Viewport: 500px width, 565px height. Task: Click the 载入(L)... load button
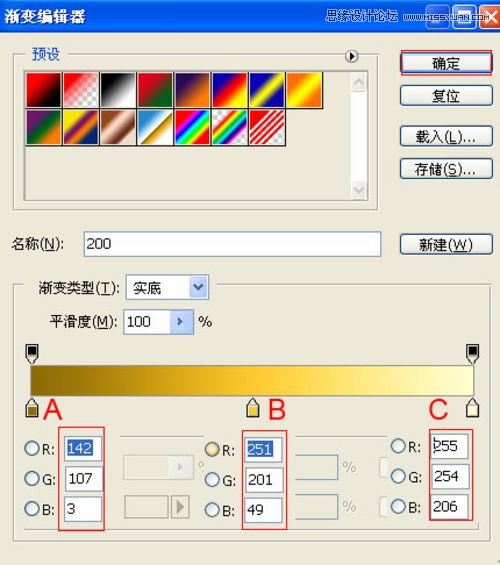pos(446,136)
